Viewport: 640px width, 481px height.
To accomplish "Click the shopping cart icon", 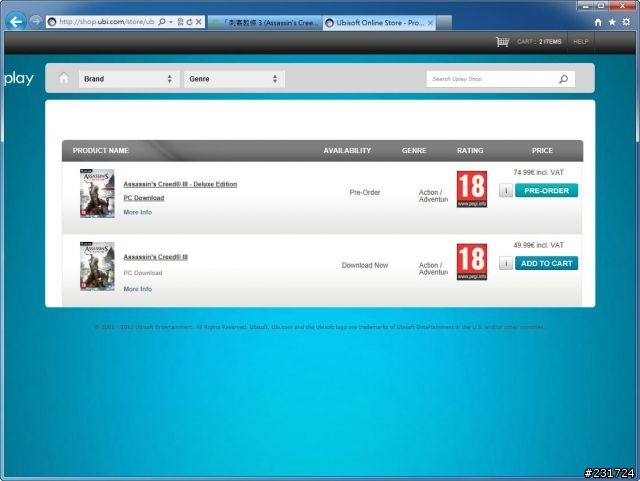I will point(502,42).
